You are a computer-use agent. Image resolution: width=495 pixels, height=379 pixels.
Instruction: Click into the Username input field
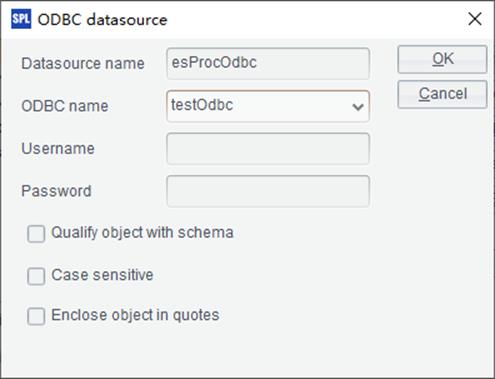click(x=268, y=149)
